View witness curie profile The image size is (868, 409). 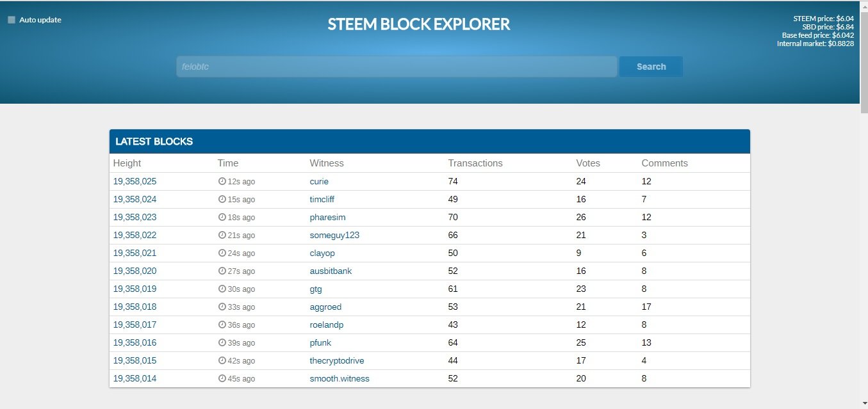point(319,181)
